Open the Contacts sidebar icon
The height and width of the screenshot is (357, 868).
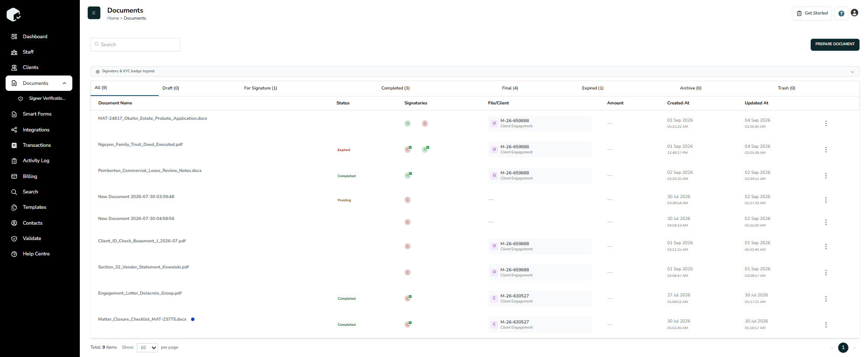click(14, 223)
